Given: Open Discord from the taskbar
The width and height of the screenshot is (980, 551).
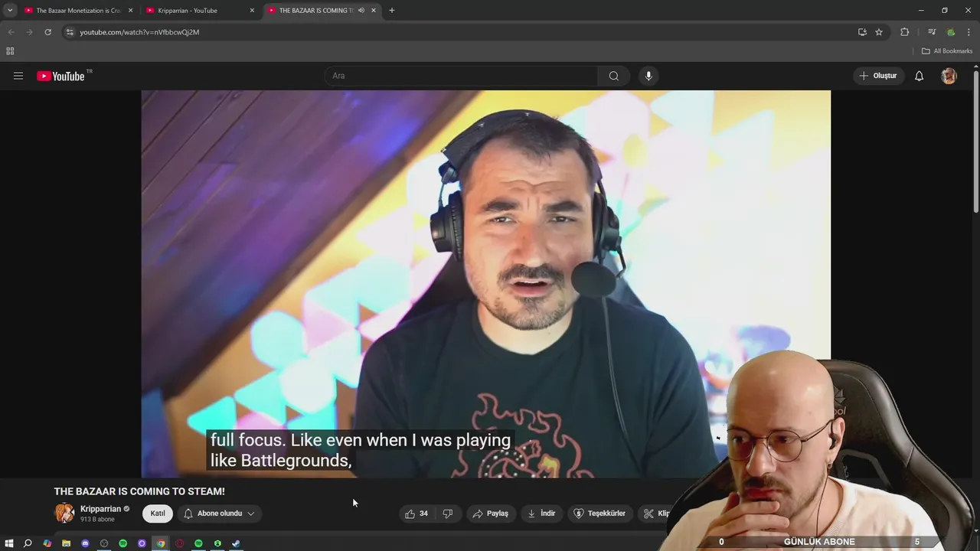Looking at the screenshot, I should (85, 543).
